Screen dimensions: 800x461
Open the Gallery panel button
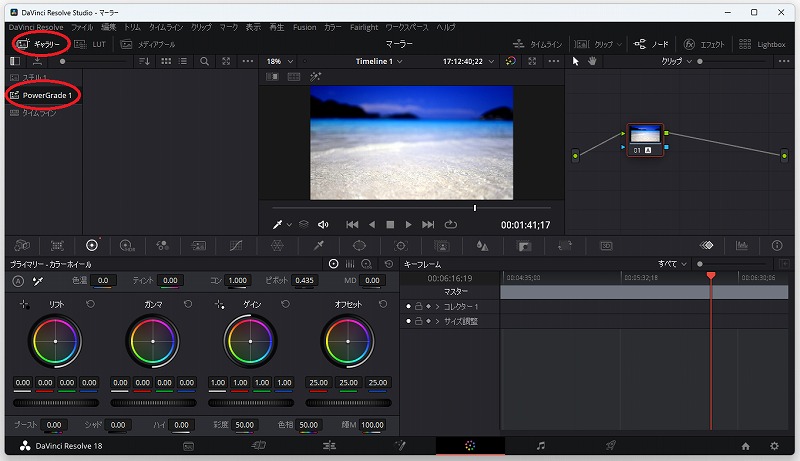(x=38, y=44)
